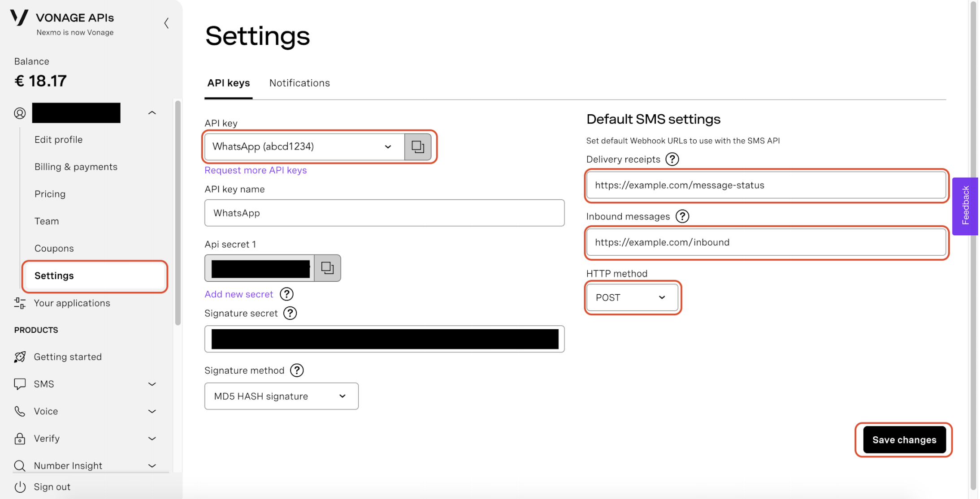Open the Signature method MD5 HASH dropdown
Image resolution: width=980 pixels, height=499 pixels.
tap(282, 396)
